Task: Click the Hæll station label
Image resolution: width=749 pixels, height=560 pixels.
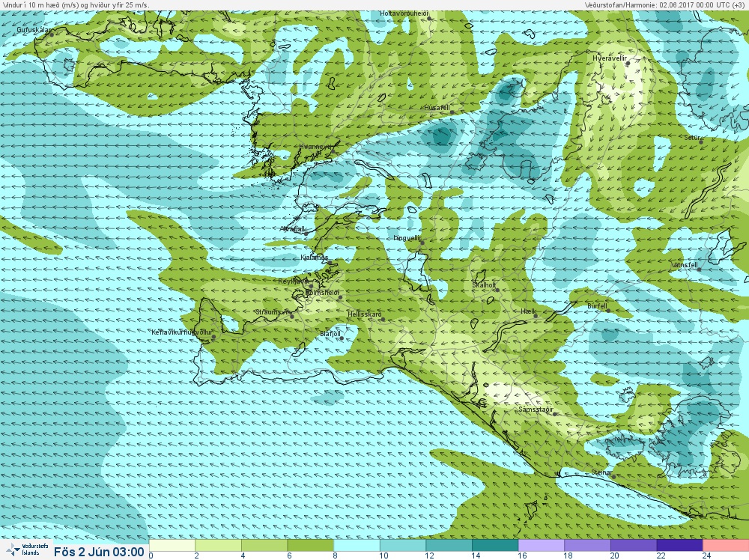Action: point(528,311)
